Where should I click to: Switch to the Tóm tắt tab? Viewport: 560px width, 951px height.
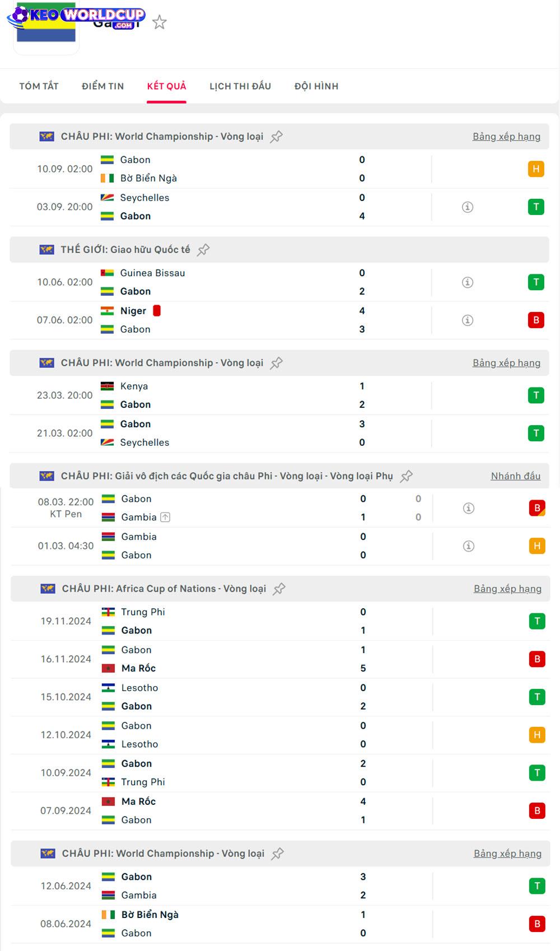pos(39,86)
